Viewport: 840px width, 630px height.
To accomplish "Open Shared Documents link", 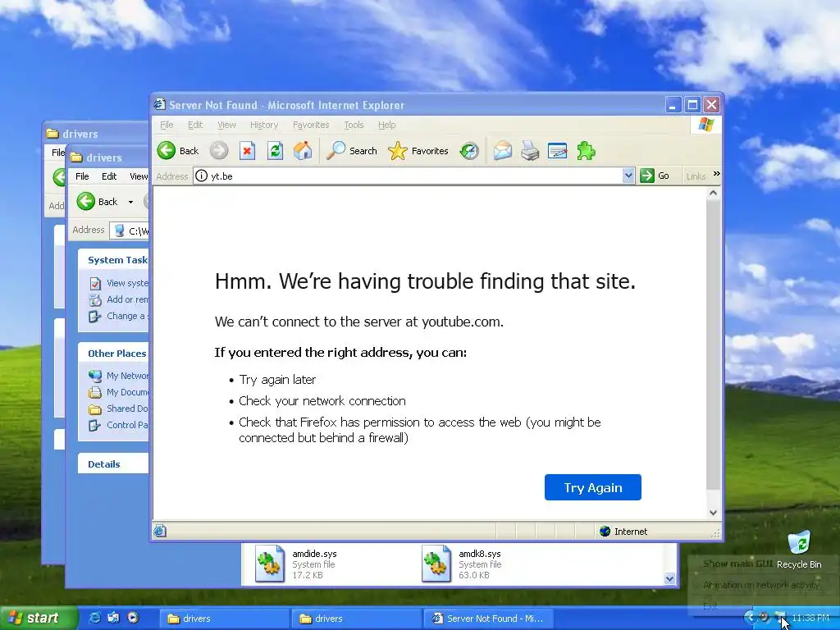I will tap(127, 409).
